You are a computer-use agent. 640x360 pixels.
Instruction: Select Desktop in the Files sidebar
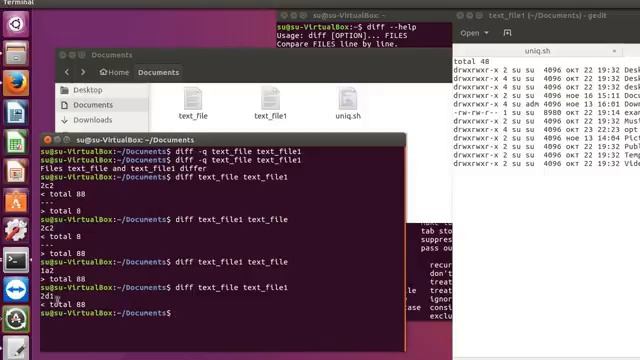88,90
